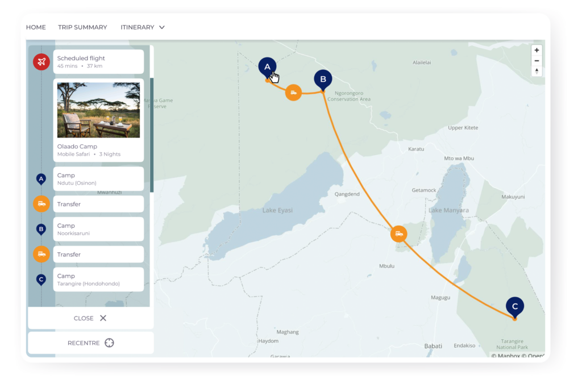The width and height of the screenshot is (582, 392).
Task: Click the '45 mins • 37 km' flight details text
Action: tap(80, 66)
